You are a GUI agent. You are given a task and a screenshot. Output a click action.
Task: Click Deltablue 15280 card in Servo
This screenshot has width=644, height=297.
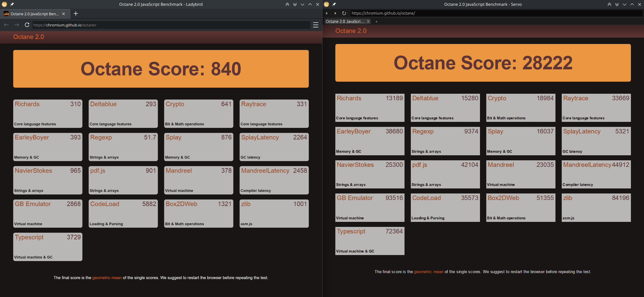[445, 108]
